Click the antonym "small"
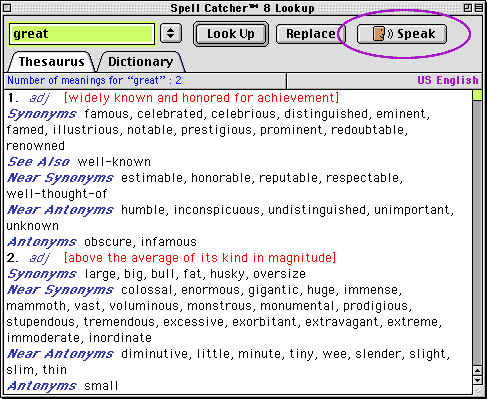 click(x=101, y=386)
